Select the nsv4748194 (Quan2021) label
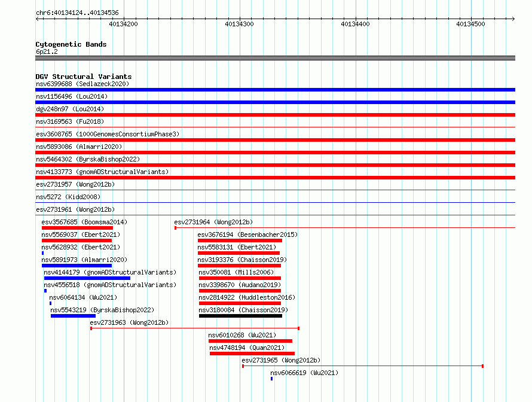Image resolution: width=532 pixels, height=402 pixels. click(x=247, y=348)
